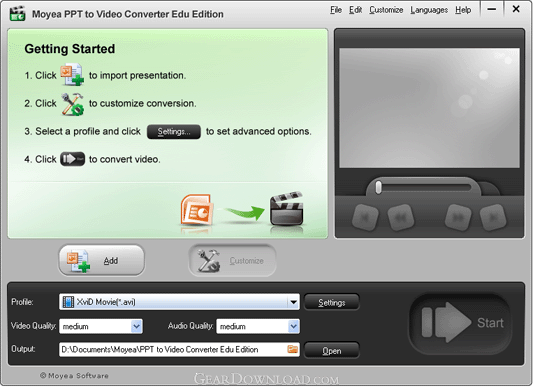535x388 pixels.
Task: Open the Edit menu
Action: coord(355,10)
